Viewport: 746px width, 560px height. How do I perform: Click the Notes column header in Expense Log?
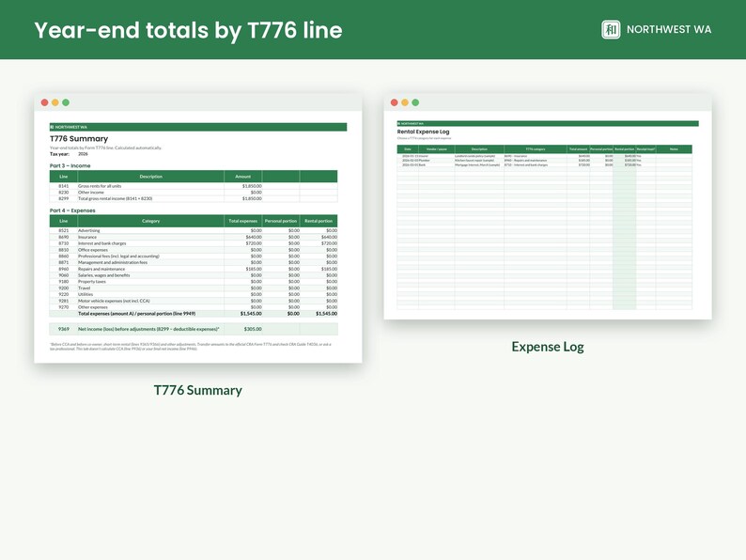pos(674,149)
